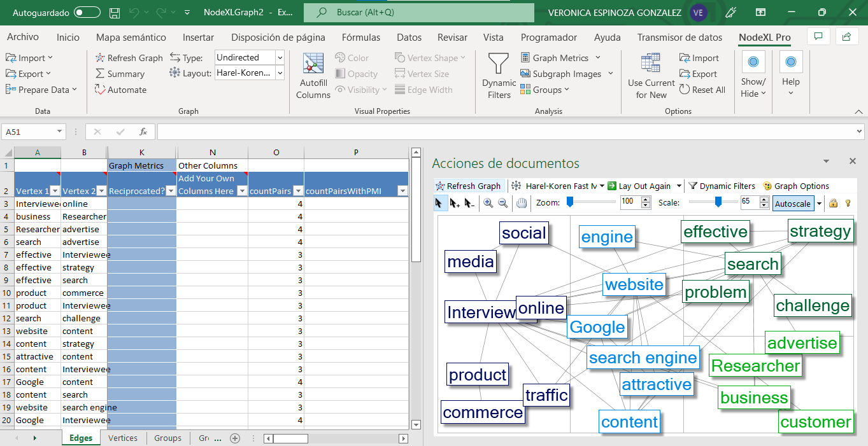The image size is (868, 446).
Task: Toggle the Autoscale button
Action: [792, 204]
